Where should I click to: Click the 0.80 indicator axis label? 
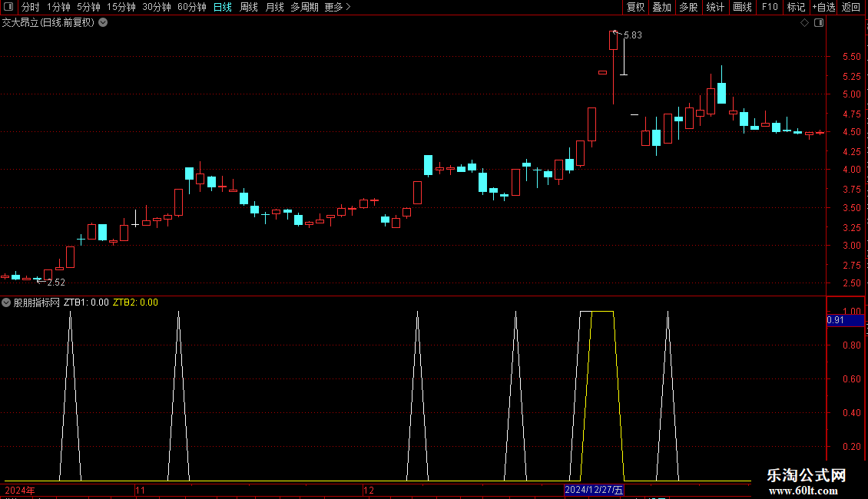click(x=852, y=345)
